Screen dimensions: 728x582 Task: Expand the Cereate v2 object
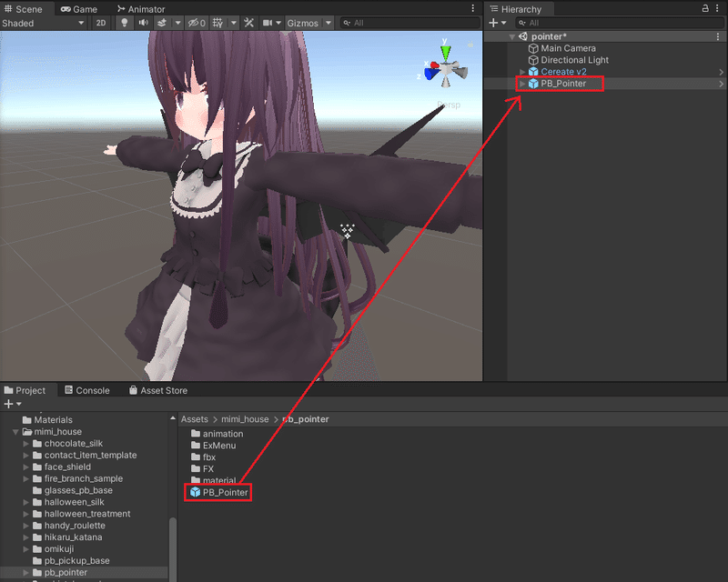(x=522, y=72)
